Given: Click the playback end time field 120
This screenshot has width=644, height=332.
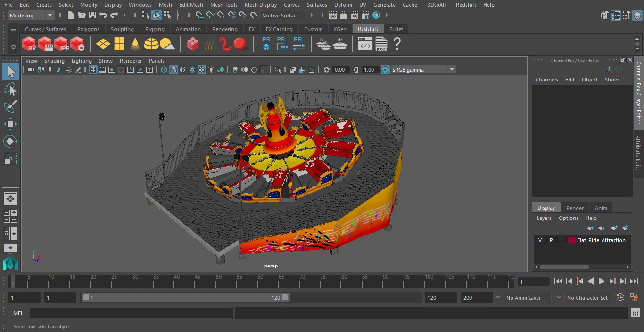Looking at the screenshot, I should coord(441,298).
